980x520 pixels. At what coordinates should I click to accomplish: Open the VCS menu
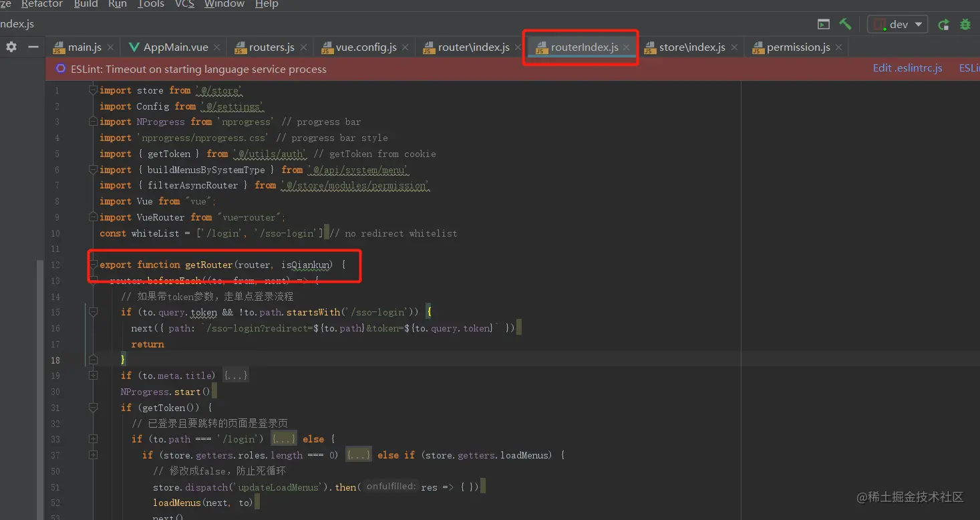[x=184, y=4]
